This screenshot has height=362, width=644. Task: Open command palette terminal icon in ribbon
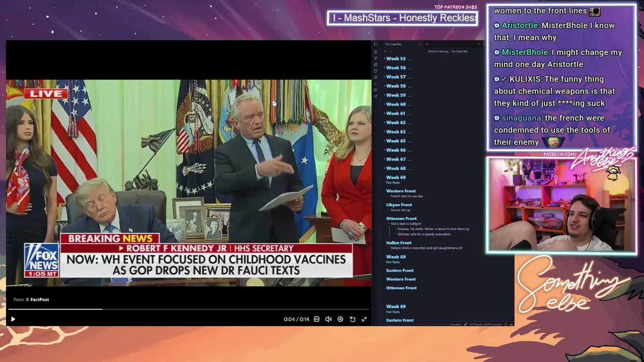click(375, 83)
